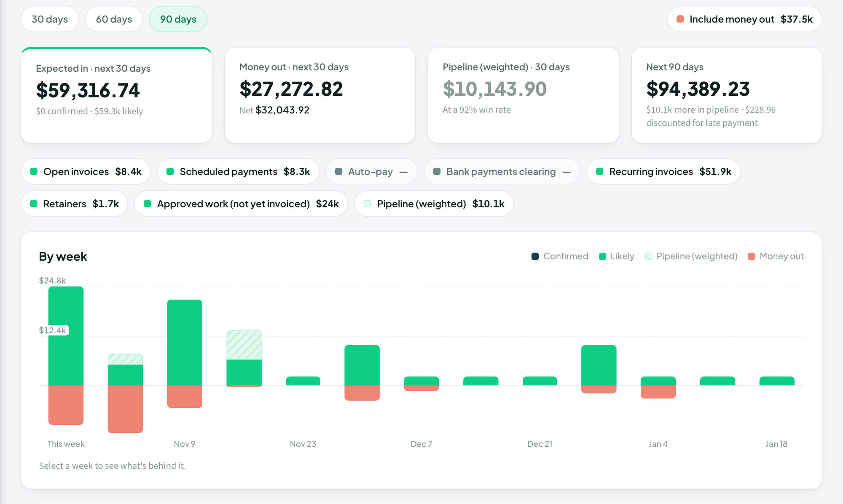Click the Jan 4 axis label

point(658,444)
